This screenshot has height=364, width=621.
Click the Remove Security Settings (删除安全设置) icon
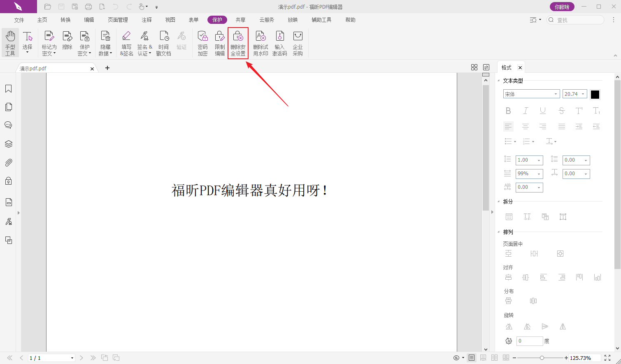point(238,43)
